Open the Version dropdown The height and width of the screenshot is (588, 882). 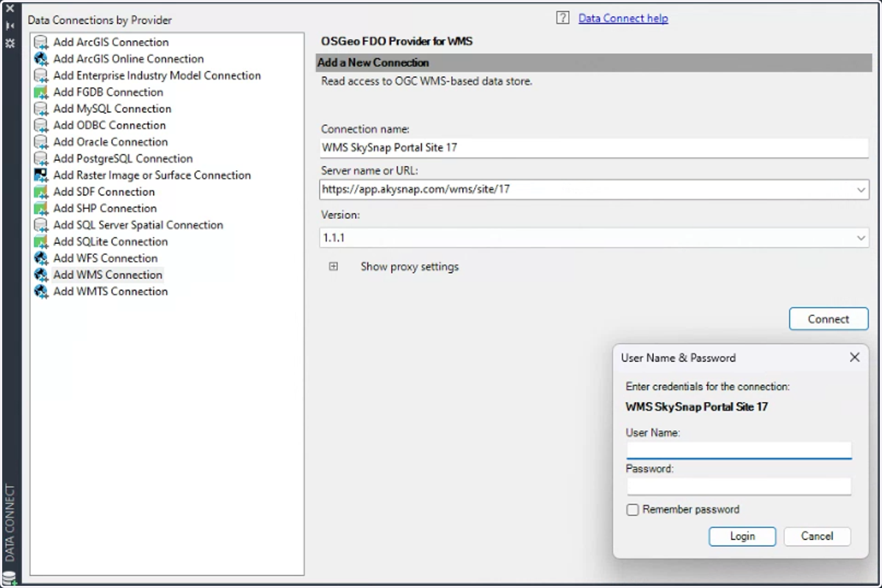(861, 238)
